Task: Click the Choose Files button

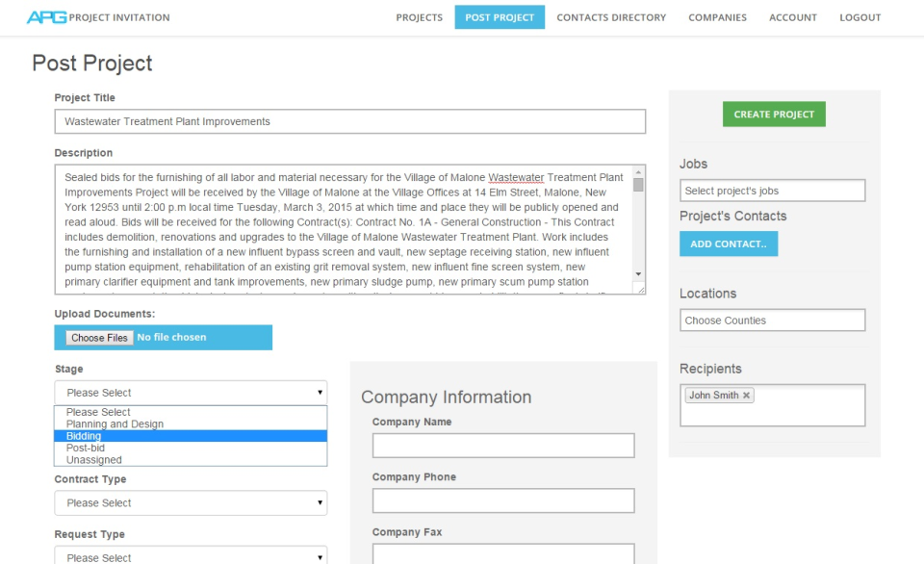Action: click(x=99, y=338)
